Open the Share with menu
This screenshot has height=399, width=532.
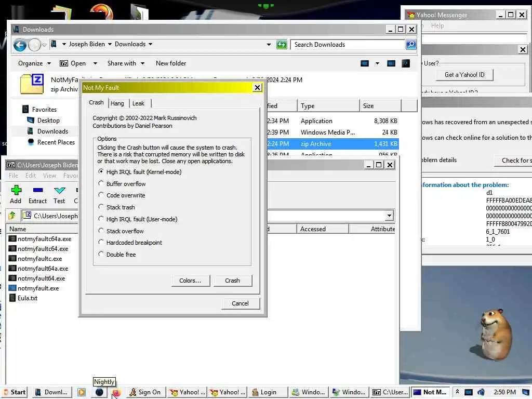pos(126,63)
